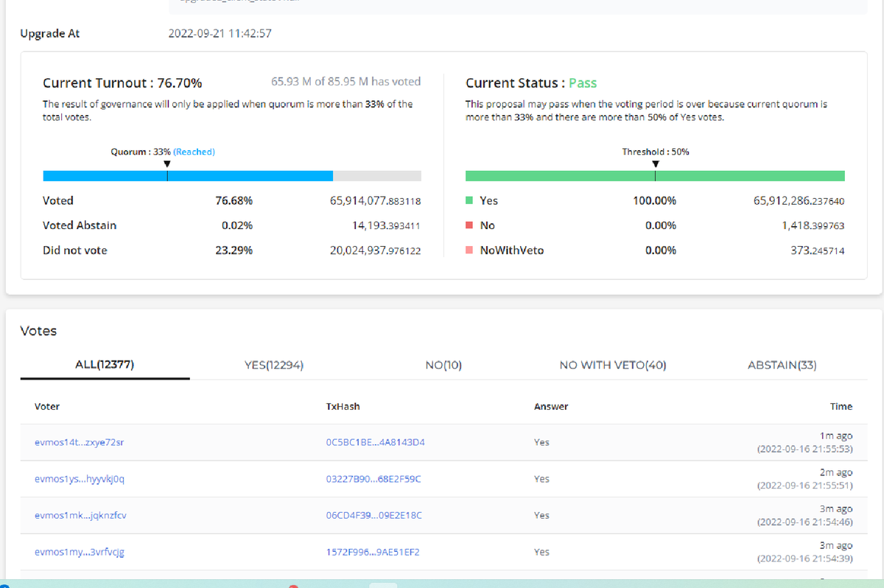Image resolution: width=884 pixels, height=588 pixels.
Task: Click the Upgrade At date 2022-09-21 11:42:57
Action: [x=220, y=34]
